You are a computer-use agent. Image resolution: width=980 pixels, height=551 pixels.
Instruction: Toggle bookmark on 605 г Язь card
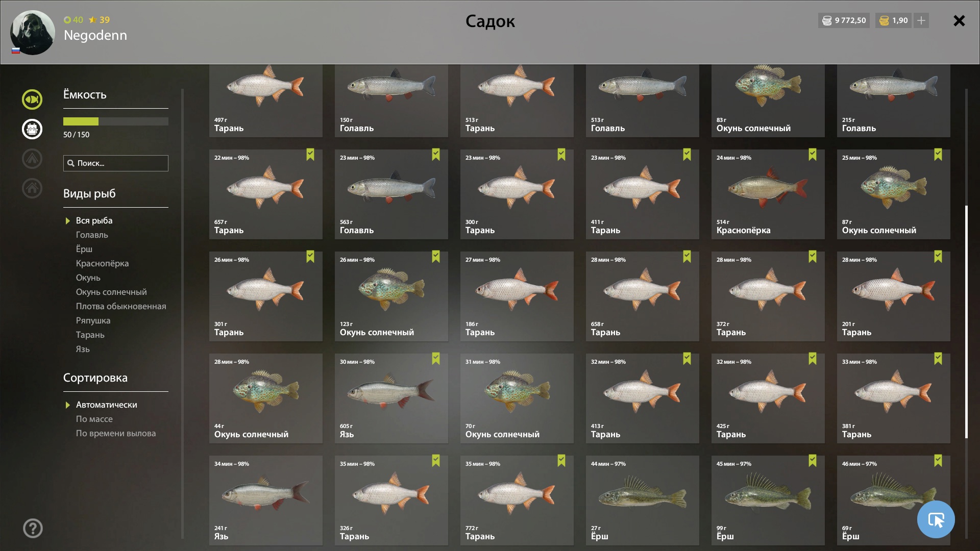(x=436, y=359)
